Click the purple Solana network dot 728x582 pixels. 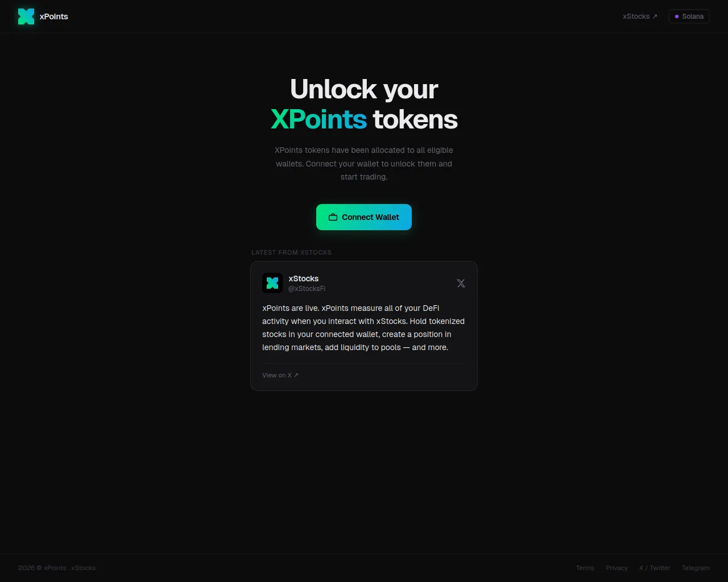pyautogui.click(x=677, y=16)
